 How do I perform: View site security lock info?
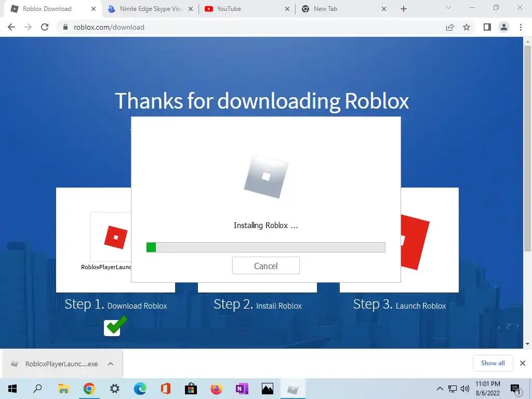coord(65,27)
